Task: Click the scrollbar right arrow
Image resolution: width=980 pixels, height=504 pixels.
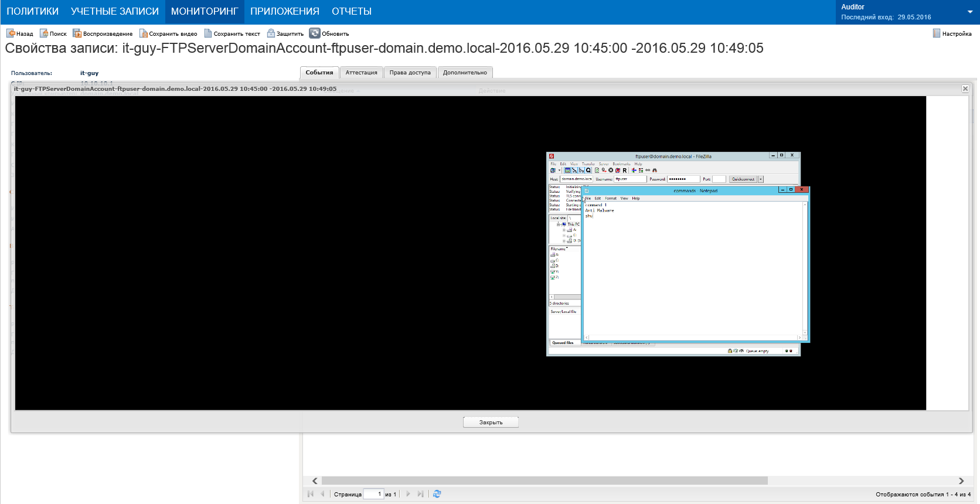Action: coord(961,481)
